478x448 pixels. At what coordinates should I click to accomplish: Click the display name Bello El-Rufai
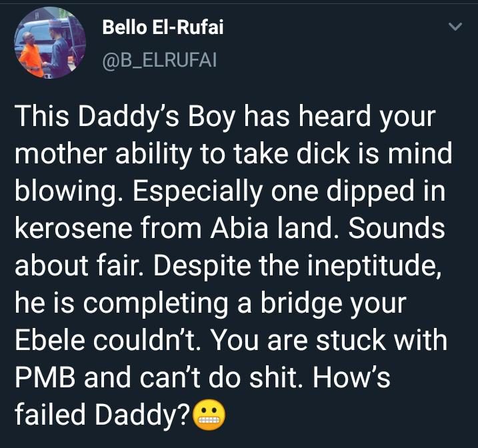pyautogui.click(x=163, y=27)
